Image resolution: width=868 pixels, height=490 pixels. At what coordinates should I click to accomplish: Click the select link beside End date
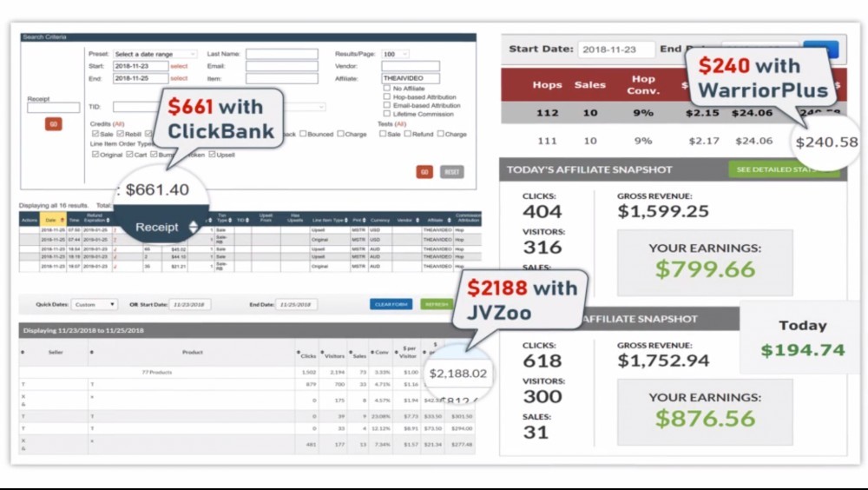coord(179,78)
